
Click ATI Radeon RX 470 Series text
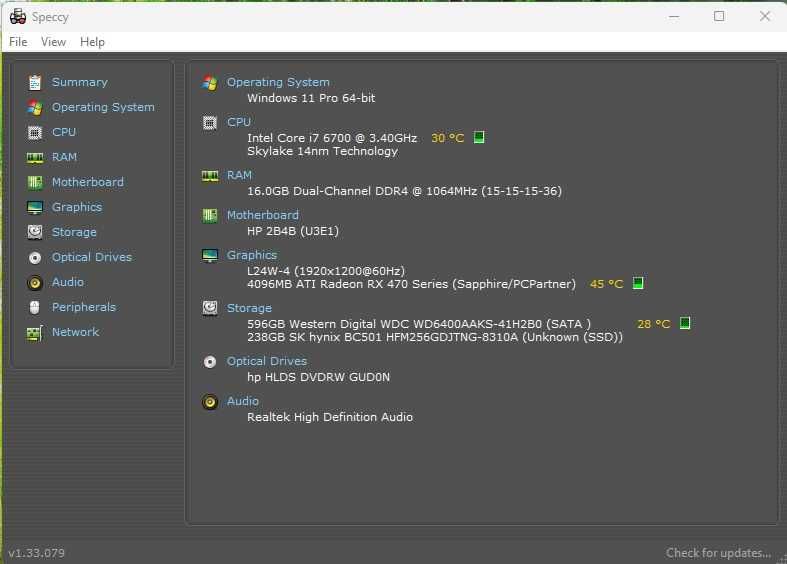(x=411, y=284)
